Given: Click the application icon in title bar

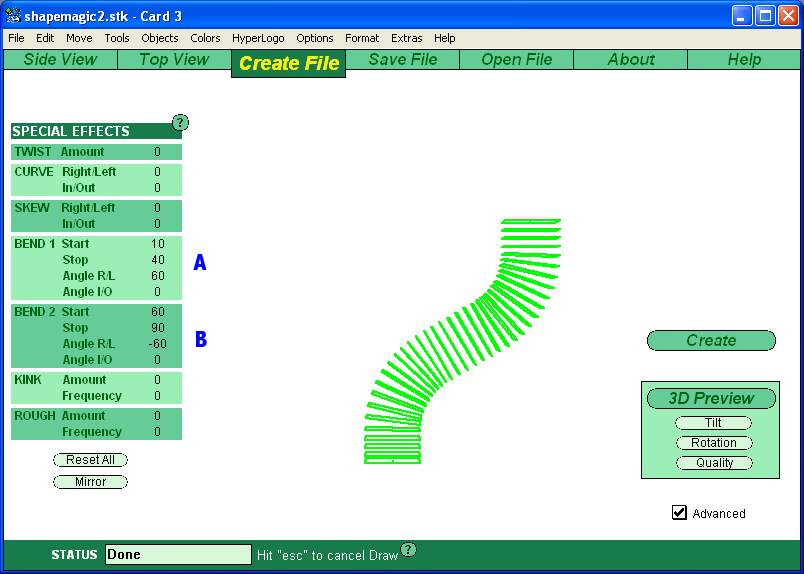Looking at the screenshot, I should coord(14,16).
